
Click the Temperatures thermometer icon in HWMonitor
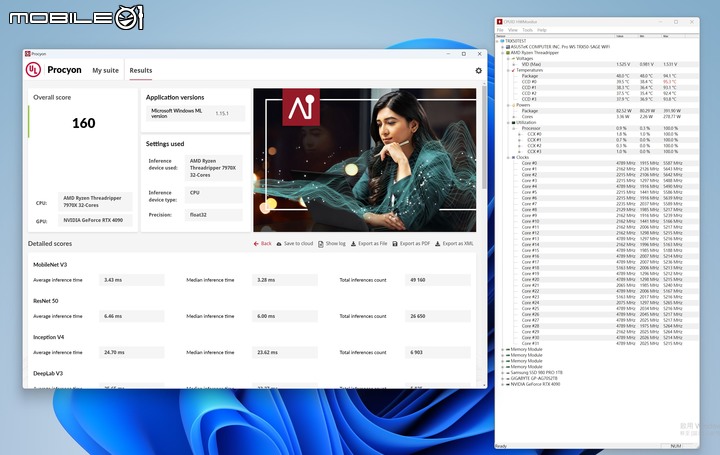[x=513, y=70]
